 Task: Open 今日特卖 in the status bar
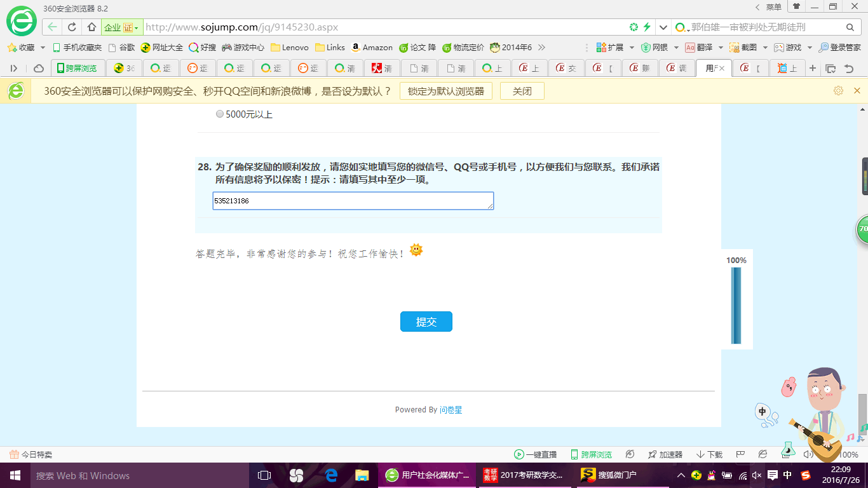click(x=31, y=454)
